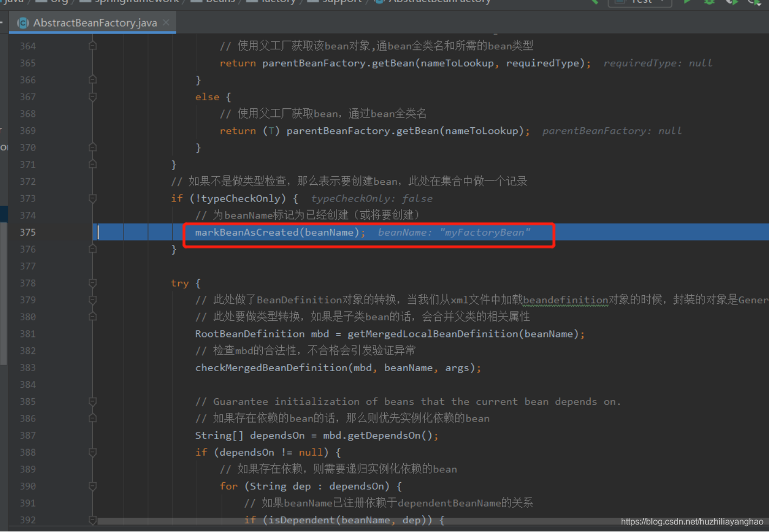Viewport: 769px width, 532px height.
Task: Click line number 381 in the gutter
Action: click(x=28, y=334)
